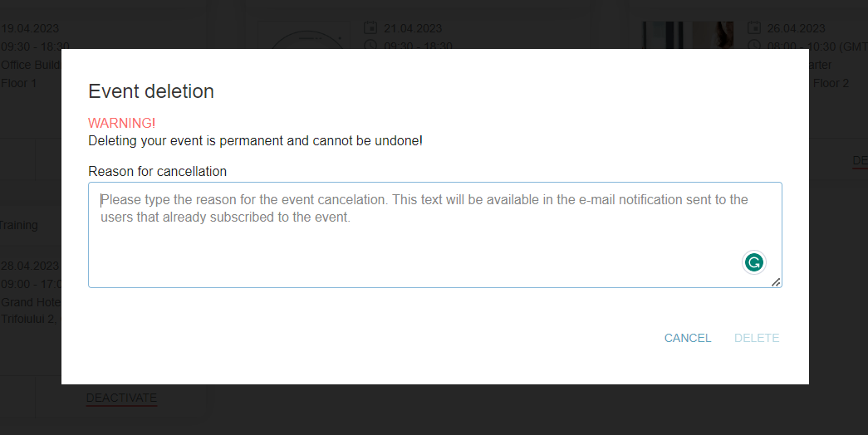
Task: Click the partially hidden DE link at right
Action: pos(860,160)
